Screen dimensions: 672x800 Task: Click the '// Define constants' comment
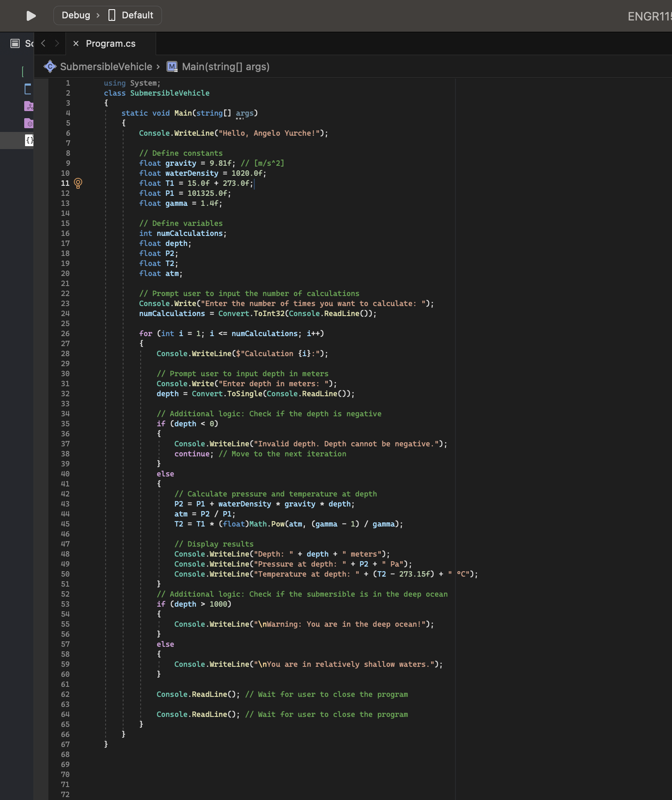(x=181, y=153)
